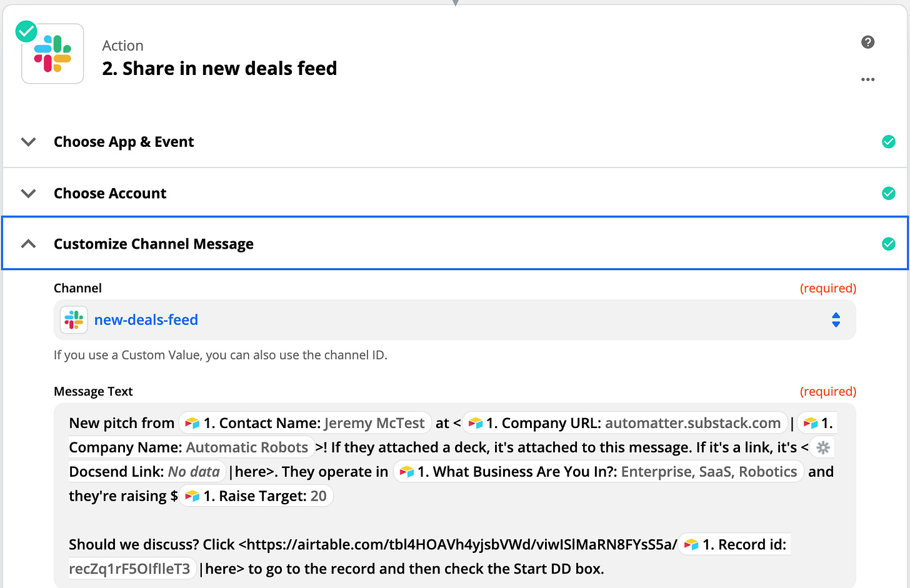Viewport: 910px width, 588px height.
Task: Click the Contact Name Jeremy McTest pill
Action: tap(305, 423)
